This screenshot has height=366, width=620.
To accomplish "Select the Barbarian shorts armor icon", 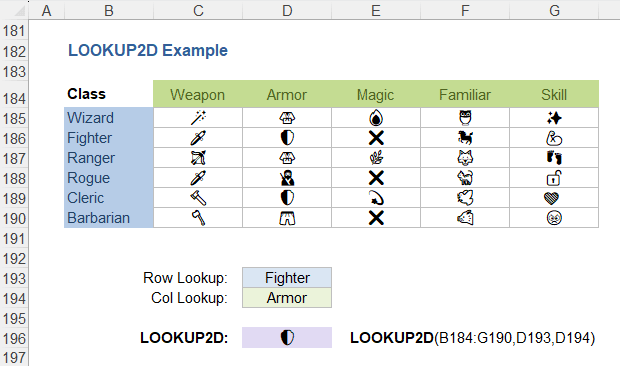I will (287, 218).
